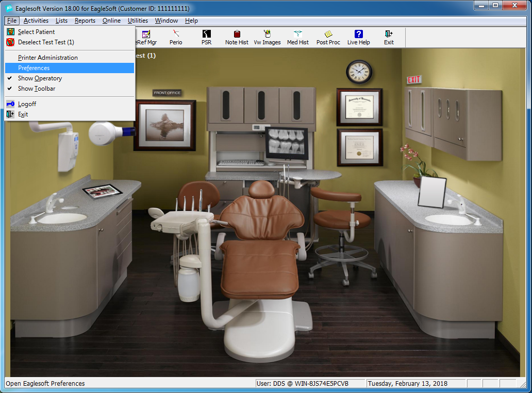This screenshot has width=532, height=393.
Task: Click the Exit icon in the toolbar
Action: tap(389, 37)
